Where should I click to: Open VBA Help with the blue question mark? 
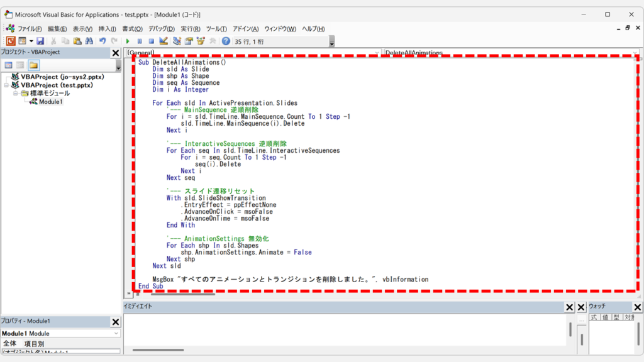(x=226, y=41)
